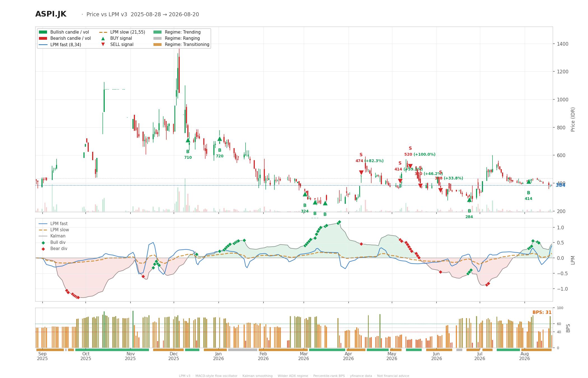Click the 'Price (IDR)' axis label
588x378 pixels.
coord(573,119)
